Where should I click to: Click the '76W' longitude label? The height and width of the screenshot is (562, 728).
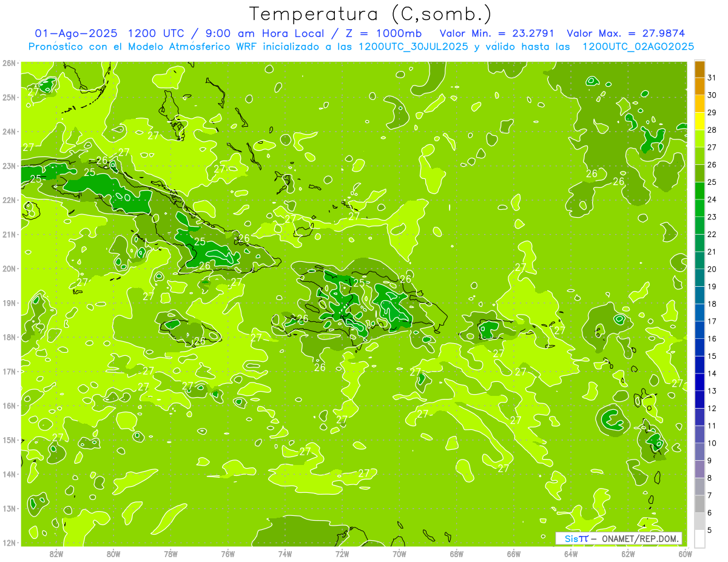tap(228, 554)
